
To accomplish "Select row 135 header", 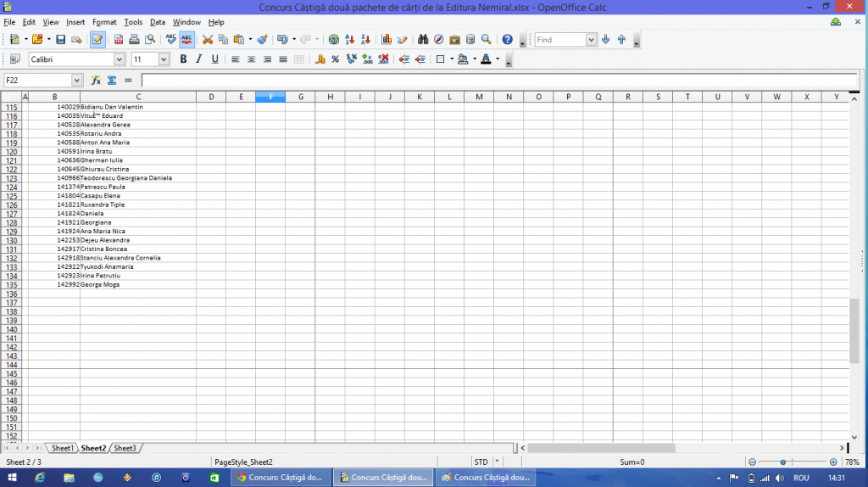I will pyautogui.click(x=11, y=284).
